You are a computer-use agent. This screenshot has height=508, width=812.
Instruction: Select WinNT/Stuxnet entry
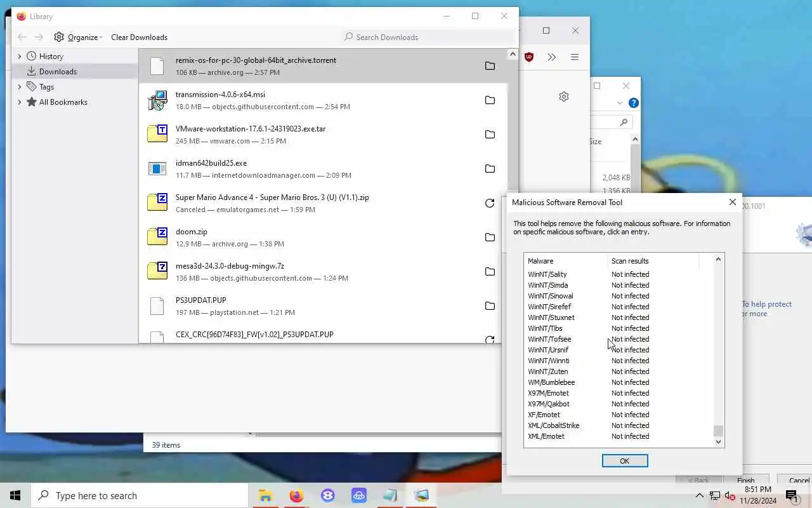pos(551,317)
